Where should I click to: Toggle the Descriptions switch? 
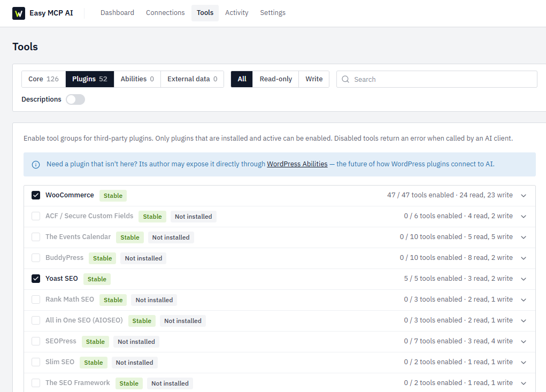click(75, 99)
